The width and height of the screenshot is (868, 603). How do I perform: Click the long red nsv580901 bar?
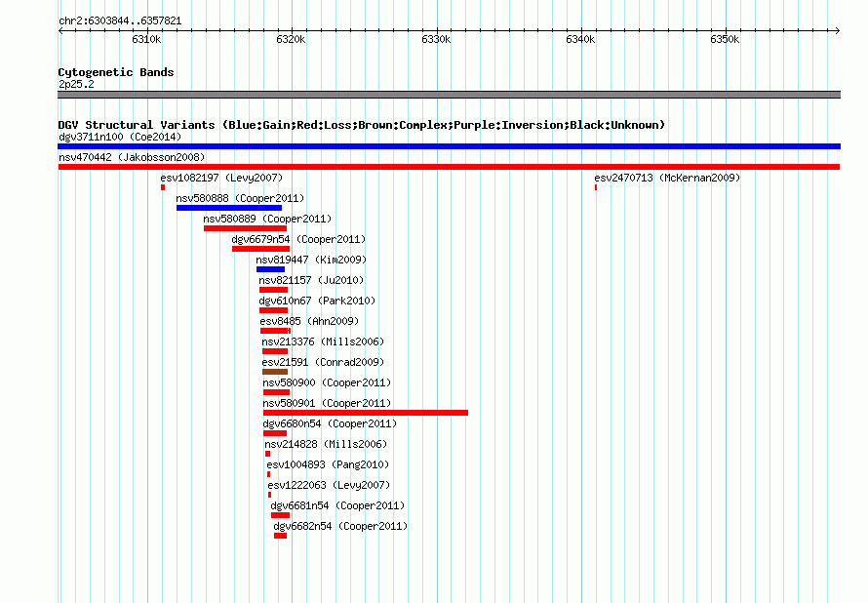[x=366, y=413]
